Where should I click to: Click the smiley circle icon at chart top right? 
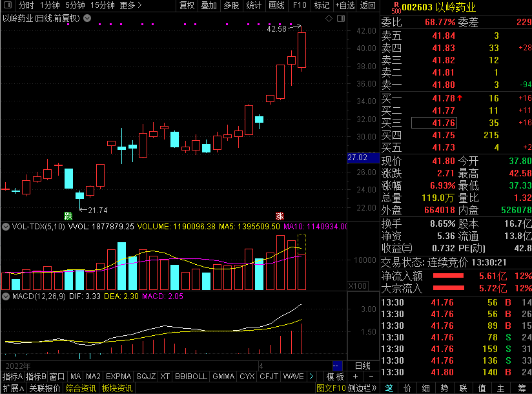click(x=340, y=18)
